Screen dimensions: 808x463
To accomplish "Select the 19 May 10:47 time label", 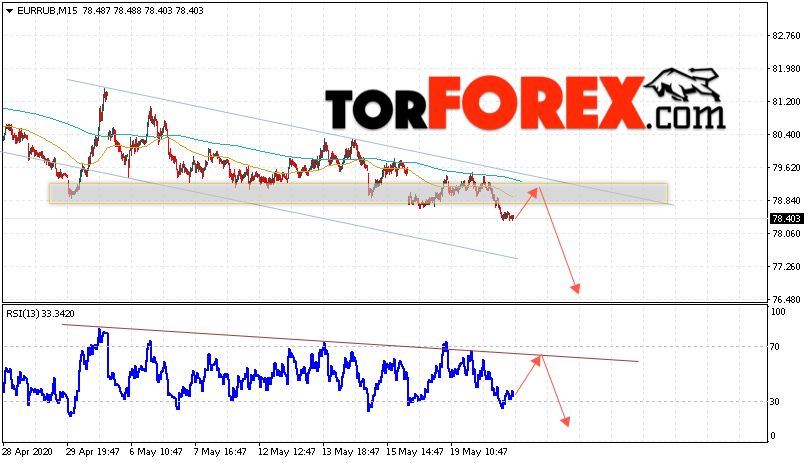I will coord(478,452).
